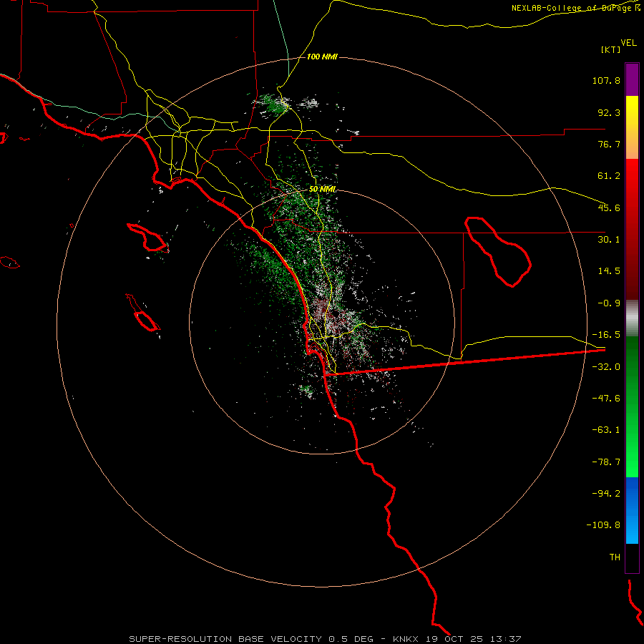Click the [KT] units label
Viewport: 644px width, 644px height.
pos(611,49)
